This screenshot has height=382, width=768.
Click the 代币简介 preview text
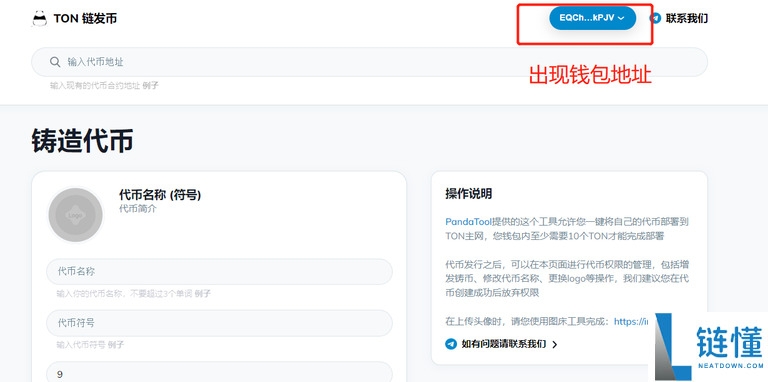tap(138, 209)
